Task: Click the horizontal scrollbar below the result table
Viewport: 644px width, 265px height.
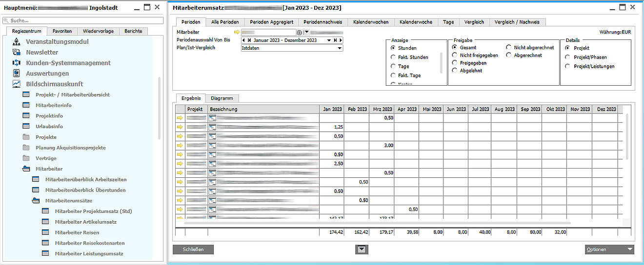Action: pyautogui.click(x=371, y=223)
